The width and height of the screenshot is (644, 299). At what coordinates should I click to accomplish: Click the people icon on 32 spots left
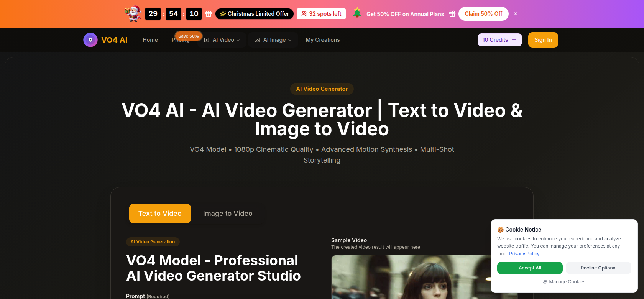(304, 14)
